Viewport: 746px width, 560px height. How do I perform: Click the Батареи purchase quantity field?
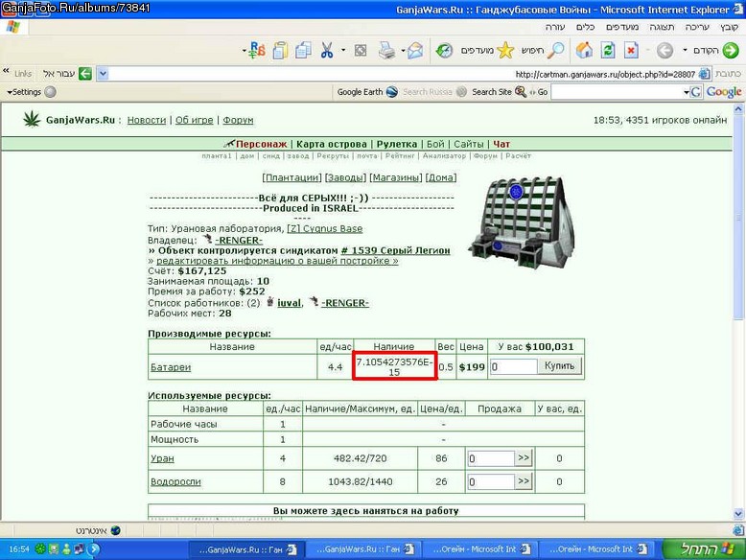tap(514, 366)
